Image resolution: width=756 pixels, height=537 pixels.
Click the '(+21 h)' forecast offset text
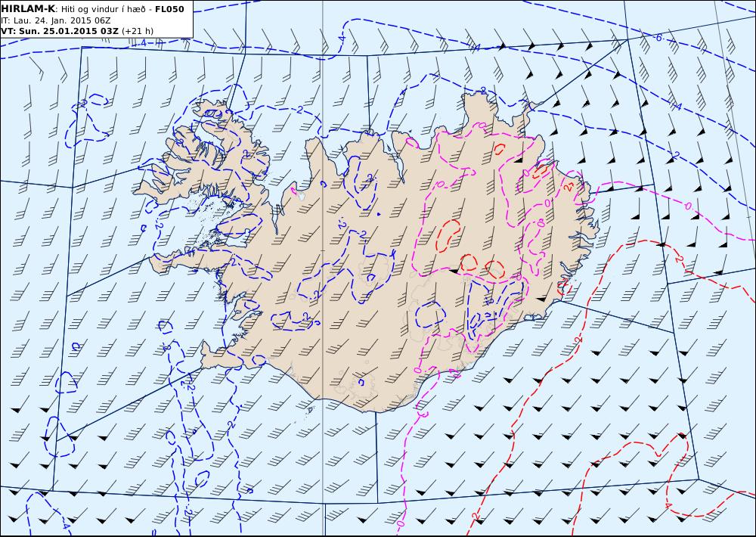pyautogui.click(x=138, y=31)
